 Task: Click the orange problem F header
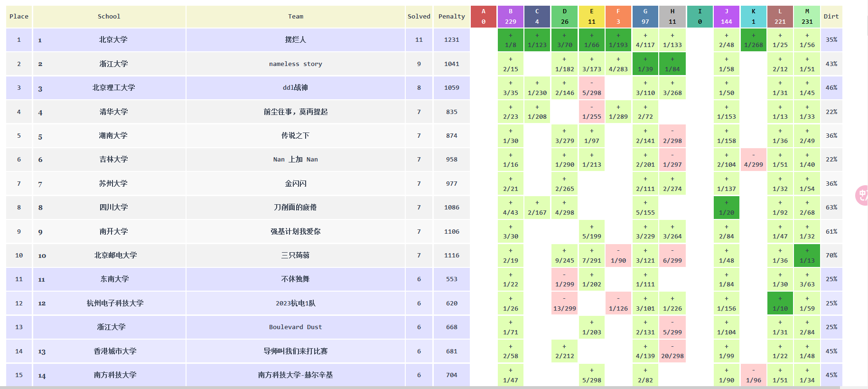coord(618,17)
